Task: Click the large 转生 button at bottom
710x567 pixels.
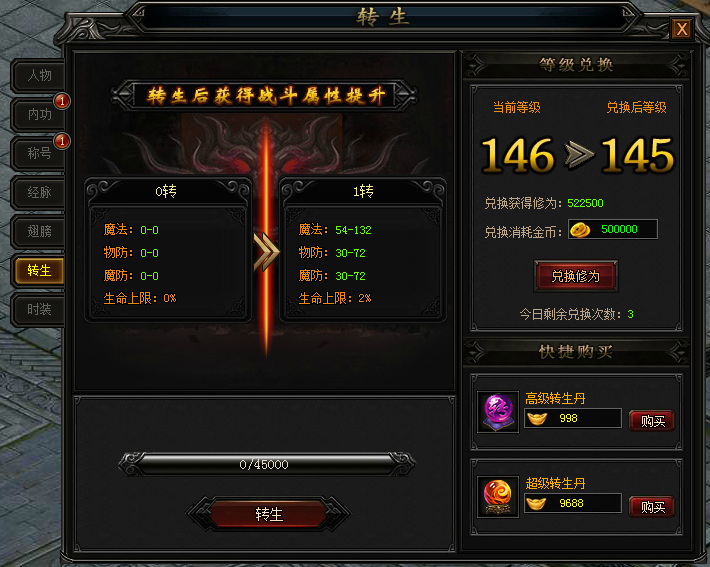Action: 269,514
